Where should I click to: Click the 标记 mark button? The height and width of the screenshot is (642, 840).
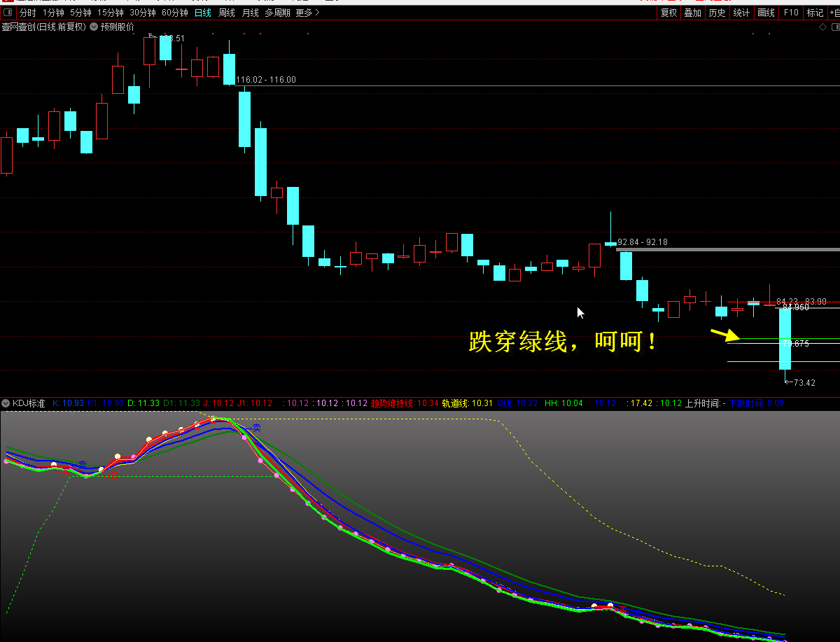815,13
